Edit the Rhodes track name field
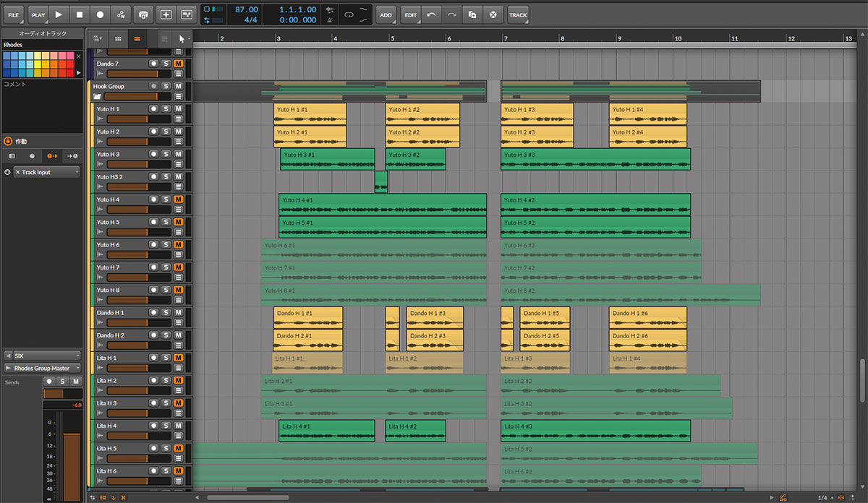868x503 pixels. click(x=42, y=45)
